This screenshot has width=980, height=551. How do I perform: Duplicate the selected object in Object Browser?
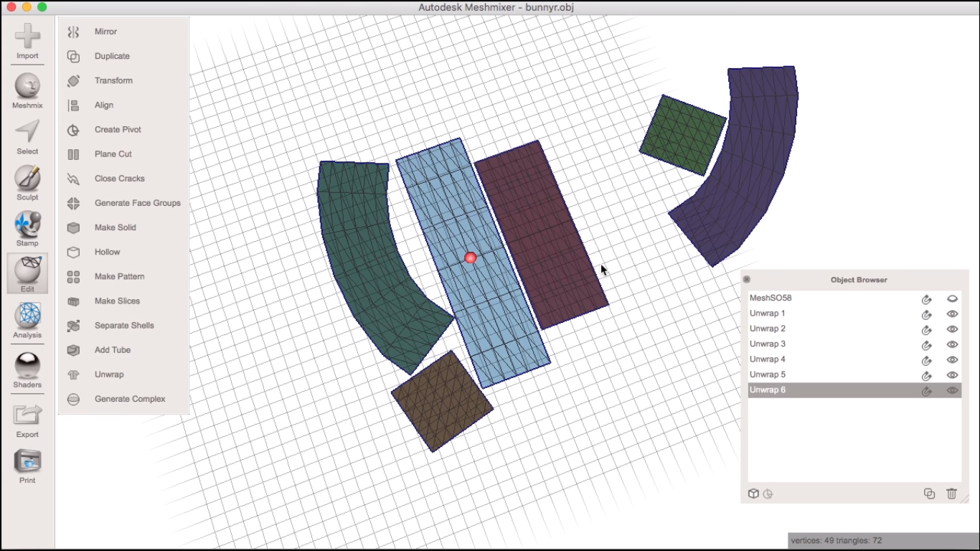pyautogui.click(x=929, y=494)
